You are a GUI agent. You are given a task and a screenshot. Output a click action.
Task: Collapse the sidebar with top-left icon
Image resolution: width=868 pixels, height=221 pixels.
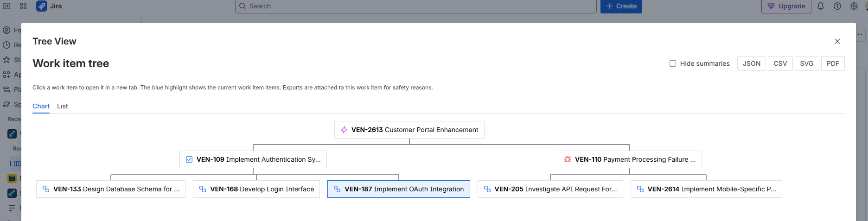point(6,6)
